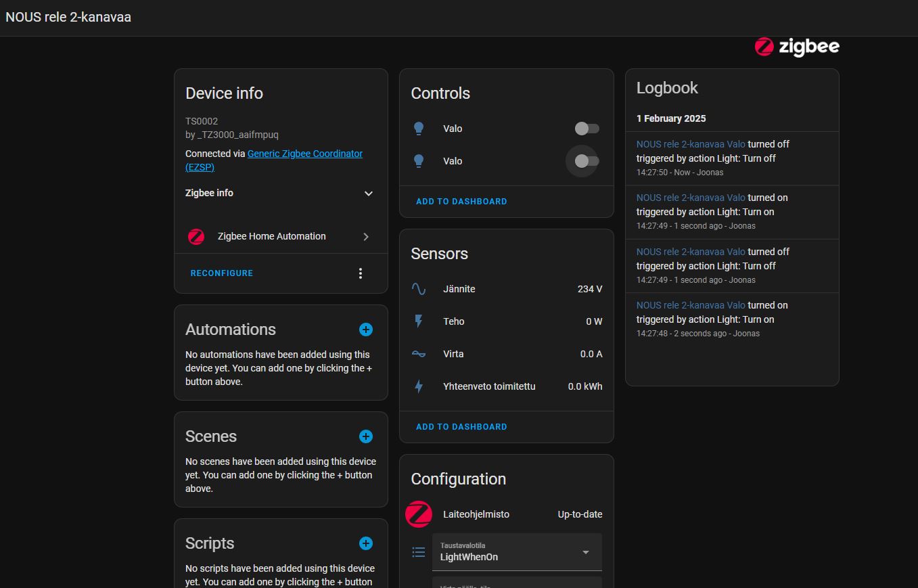The image size is (918, 588).
Task: Expand the Zigbee info section
Action: 368,194
